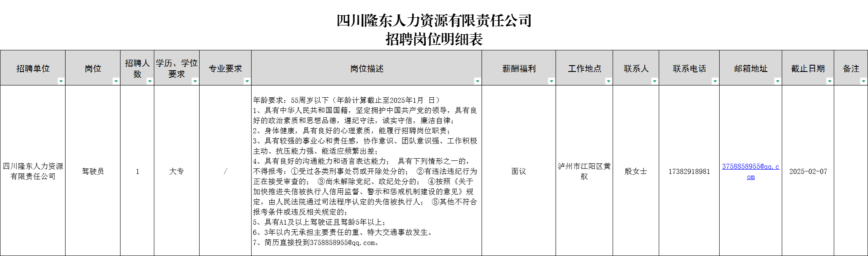Open the 工作地点 filter dropdown
Screen dimensions: 868x256
pos(608,81)
